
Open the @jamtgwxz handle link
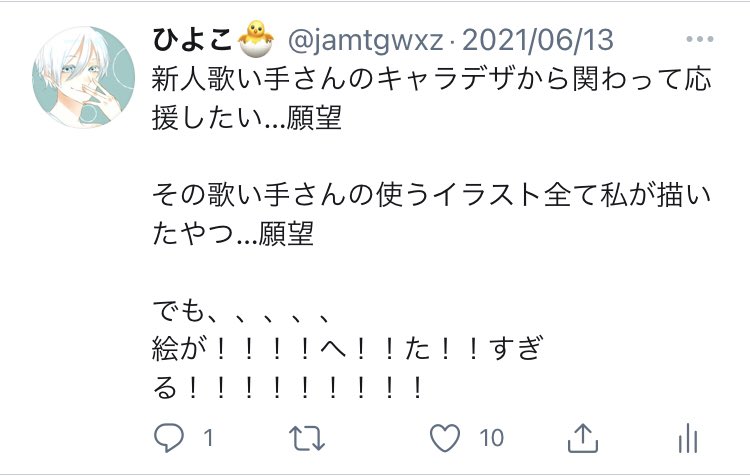[365, 40]
